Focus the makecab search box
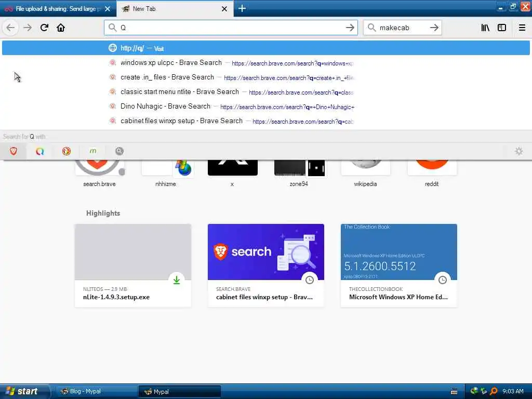Viewport: 532px width, 399px height. coord(402,28)
